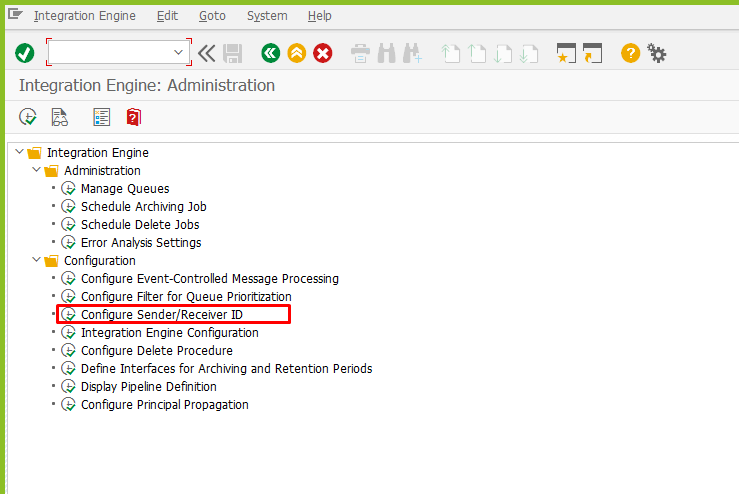Open Schedule Delete Jobs
739x494 pixels.
(x=140, y=224)
